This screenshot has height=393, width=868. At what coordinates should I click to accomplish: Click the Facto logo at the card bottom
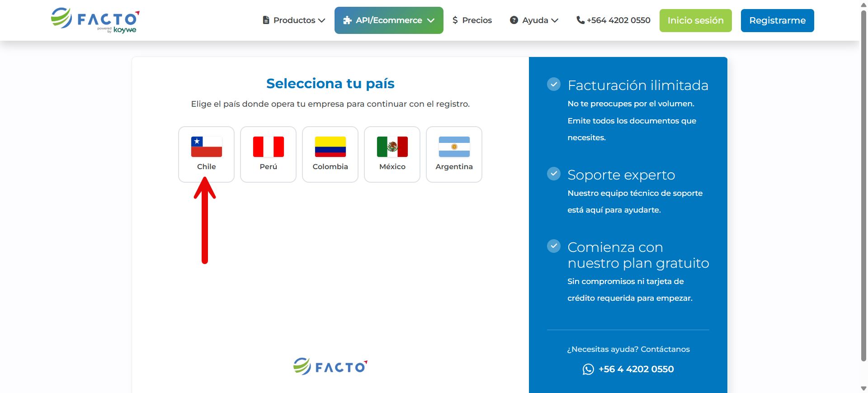(330, 366)
